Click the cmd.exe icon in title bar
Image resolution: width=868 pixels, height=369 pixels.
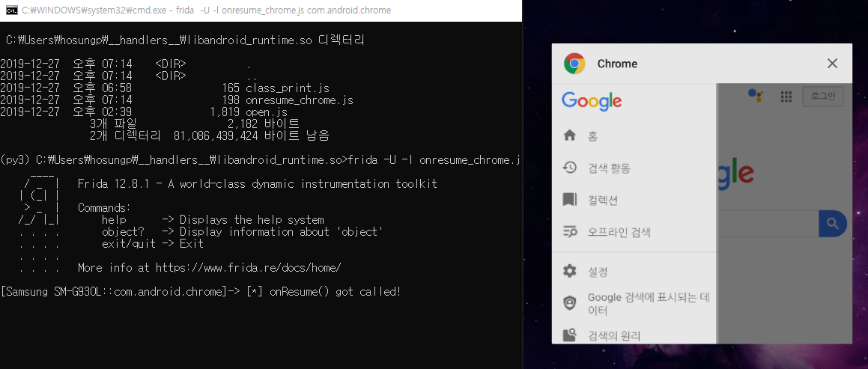10,10
